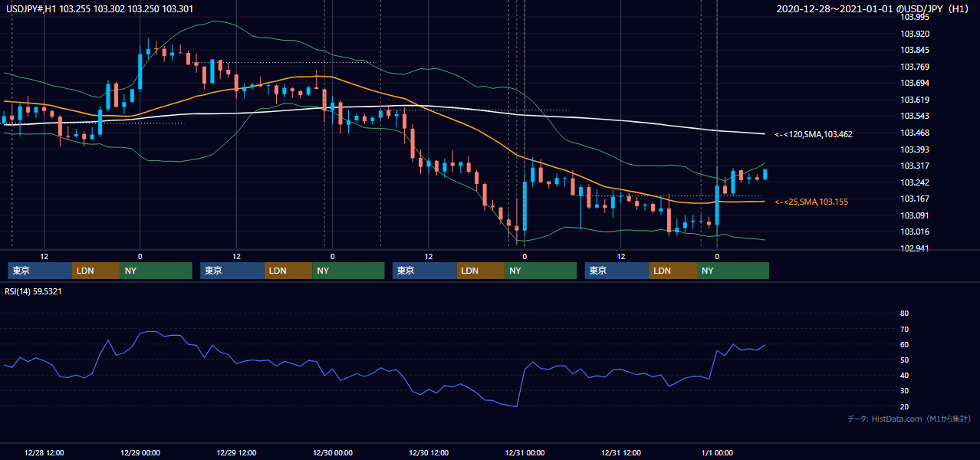Click the 12/29 00:00 time axis label

pyautogui.click(x=140, y=452)
